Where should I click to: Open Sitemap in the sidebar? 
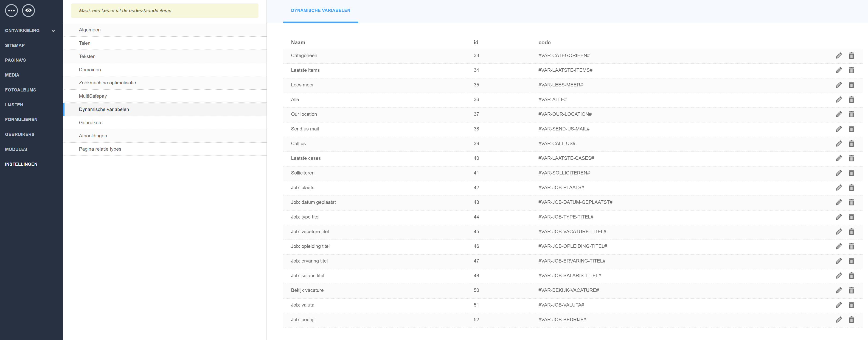pyautogui.click(x=15, y=45)
